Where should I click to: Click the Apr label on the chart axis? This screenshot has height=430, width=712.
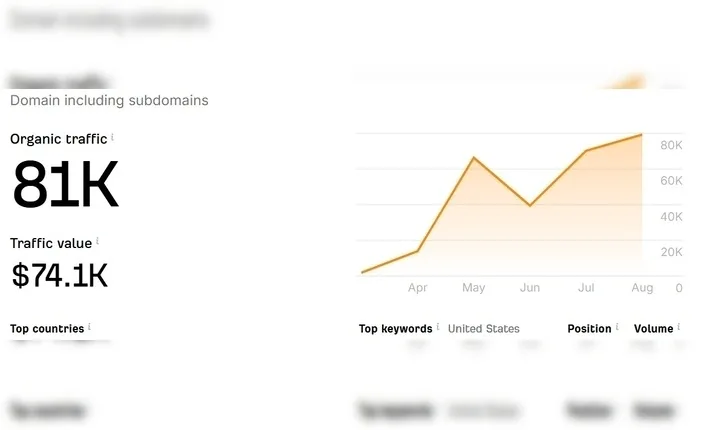[418, 288]
